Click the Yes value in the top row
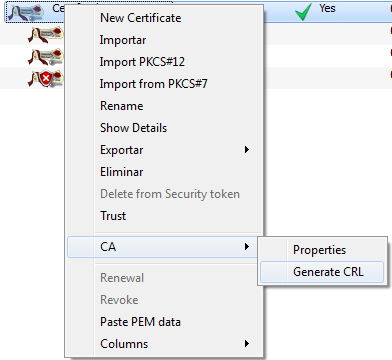The height and width of the screenshot is (360, 392). (x=327, y=8)
